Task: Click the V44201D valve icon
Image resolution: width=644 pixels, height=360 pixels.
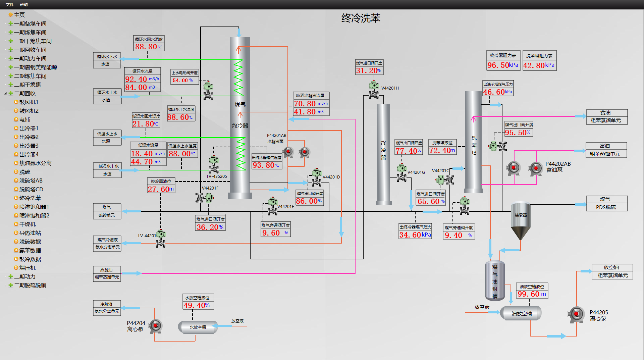Action: tap(316, 177)
